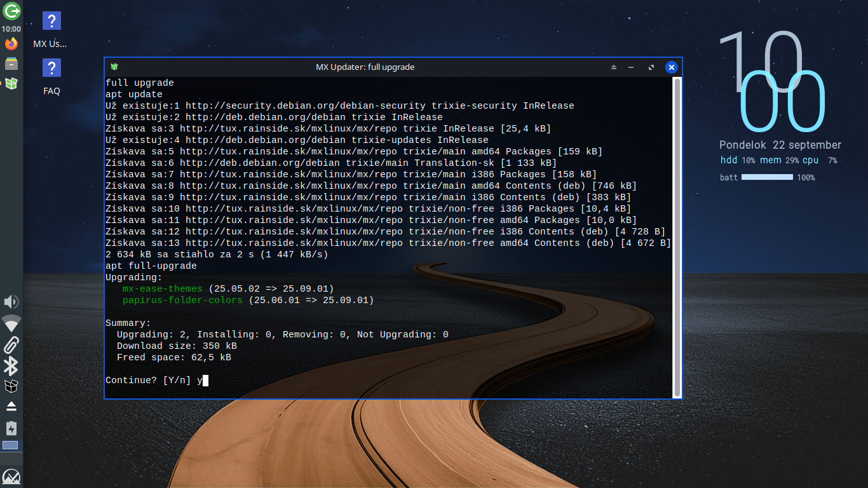Image resolution: width=868 pixels, height=488 pixels.
Task: Focus the Continue? [Y/n] prompt line
Action: (x=157, y=381)
